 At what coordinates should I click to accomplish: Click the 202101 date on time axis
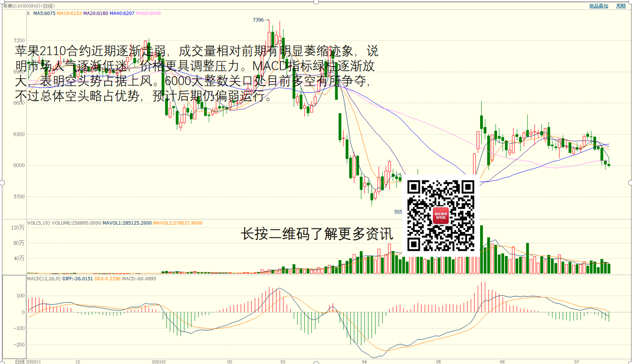tap(159, 362)
